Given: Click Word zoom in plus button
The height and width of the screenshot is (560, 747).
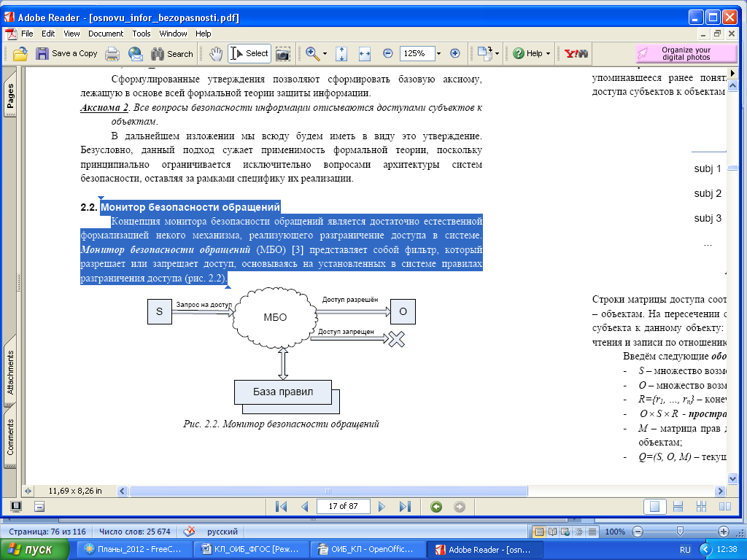Looking at the screenshot, I should point(723,532).
